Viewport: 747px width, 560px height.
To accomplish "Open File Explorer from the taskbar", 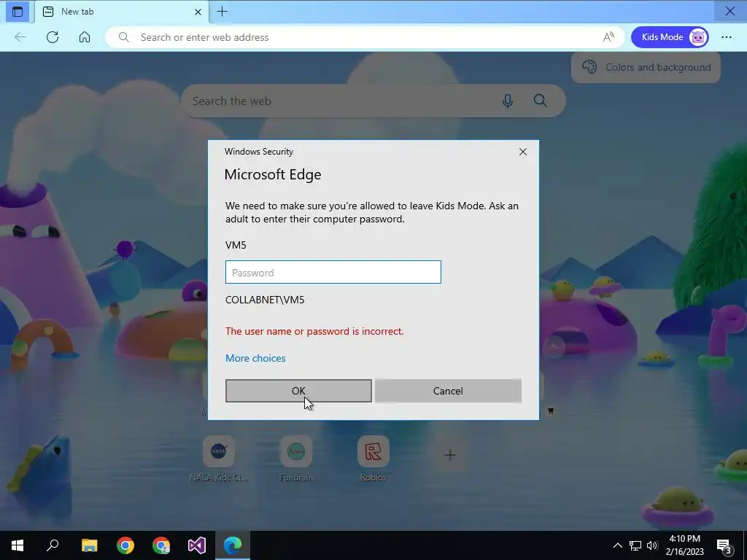I will pos(89,545).
